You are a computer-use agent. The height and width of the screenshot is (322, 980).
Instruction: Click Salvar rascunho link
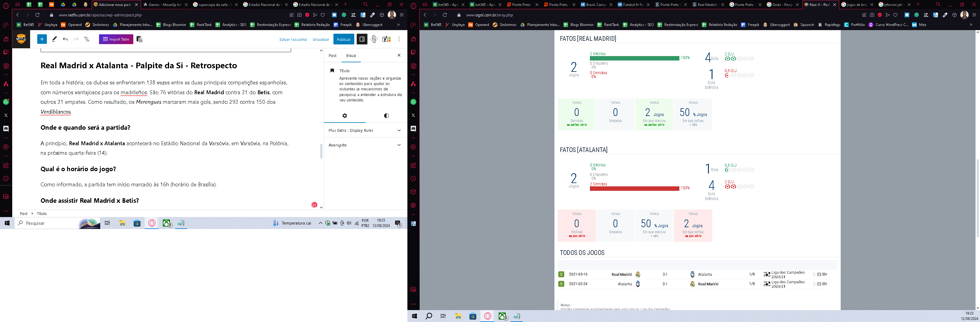293,40
